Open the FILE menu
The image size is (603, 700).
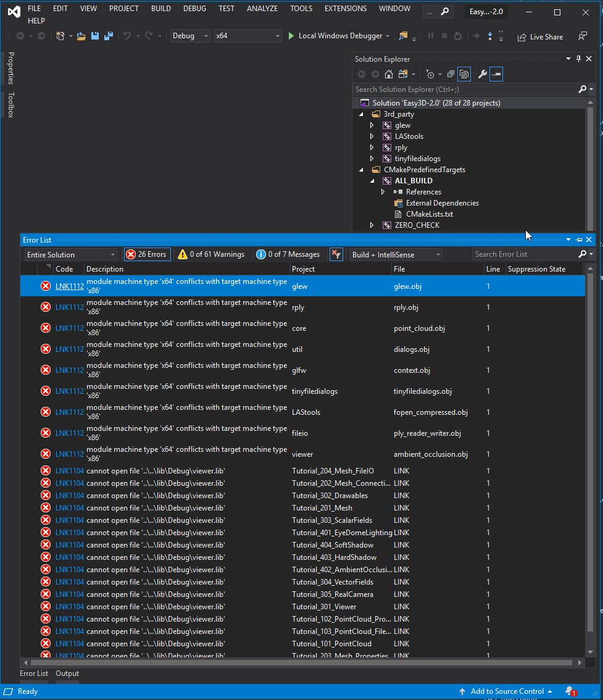(x=35, y=9)
